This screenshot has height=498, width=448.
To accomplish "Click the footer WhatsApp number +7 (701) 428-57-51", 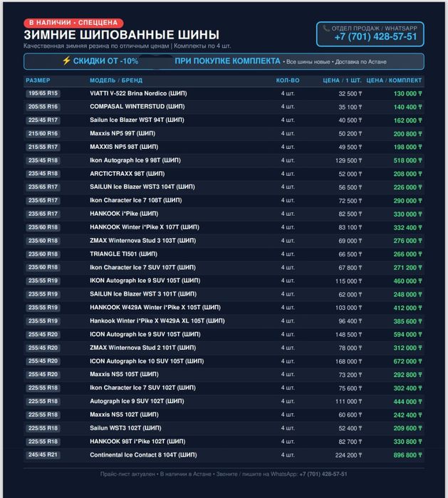I will pyautogui.click(x=323, y=474).
